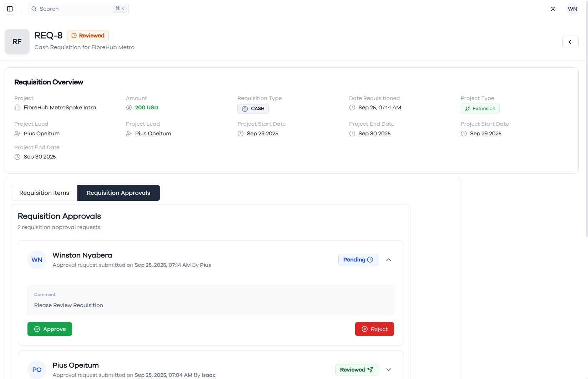Click 'Please Review Requisition' comment text
The width and height of the screenshot is (588, 379).
[x=68, y=305]
